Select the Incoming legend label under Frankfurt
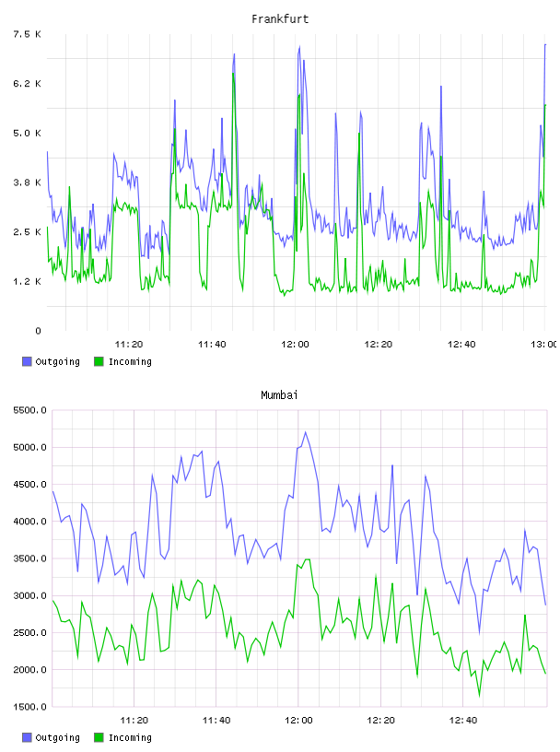This screenshot has width=560, height=752. pos(130,361)
